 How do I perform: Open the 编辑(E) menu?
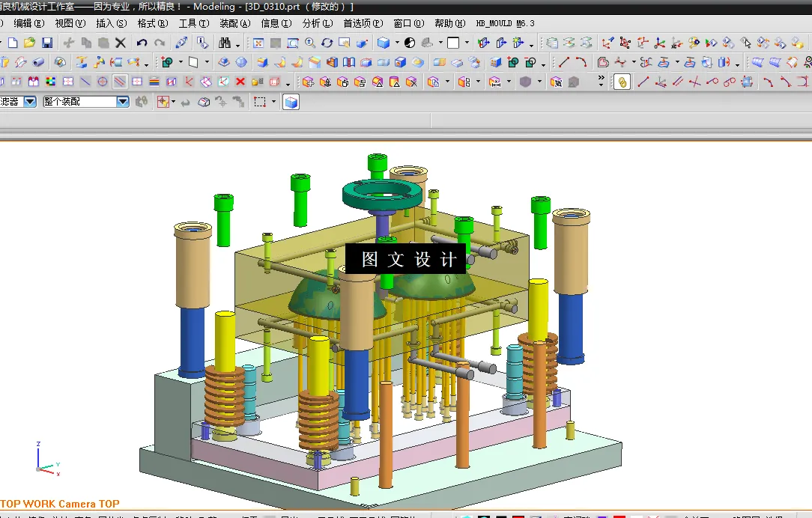coord(29,23)
